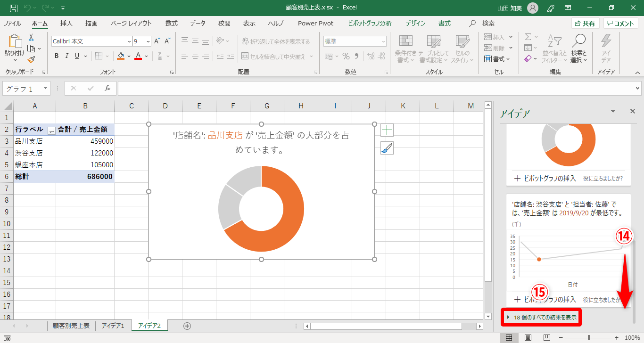The height and width of the screenshot is (343, 644).
Task: Open the Customize Quick Access Toolbar dropdown
Action: pyautogui.click(x=63, y=8)
